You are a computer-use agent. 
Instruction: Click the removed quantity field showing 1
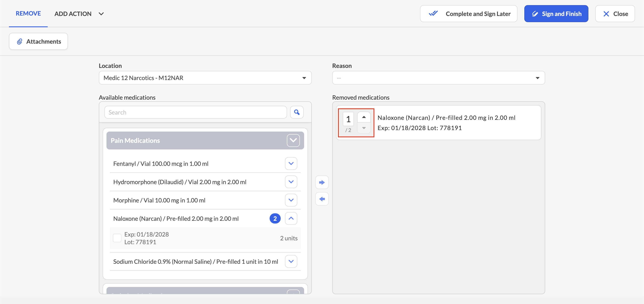click(x=348, y=119)
